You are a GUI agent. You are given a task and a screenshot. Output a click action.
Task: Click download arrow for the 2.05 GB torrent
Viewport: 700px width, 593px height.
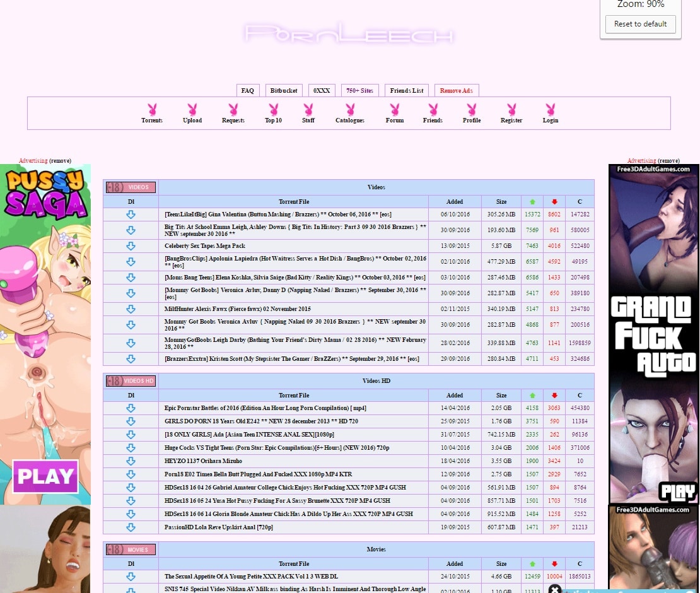pyautogui.click(x=131, y=408)
